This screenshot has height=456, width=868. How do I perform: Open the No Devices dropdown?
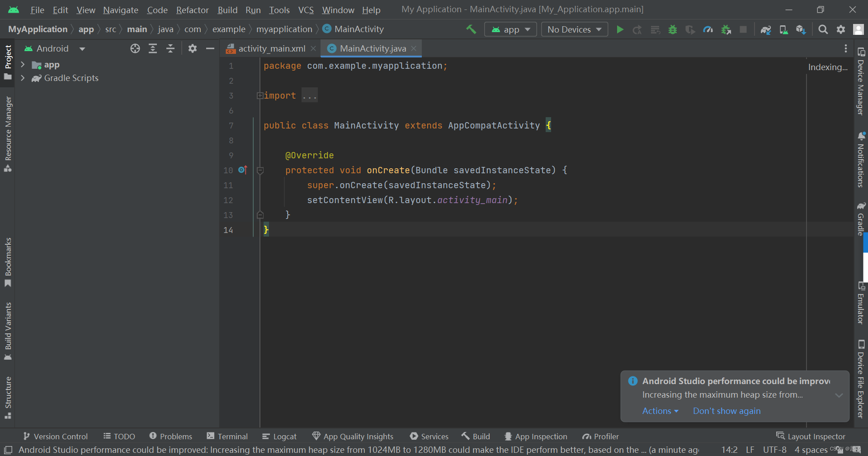pyautogui.click(x=574, y=29)
